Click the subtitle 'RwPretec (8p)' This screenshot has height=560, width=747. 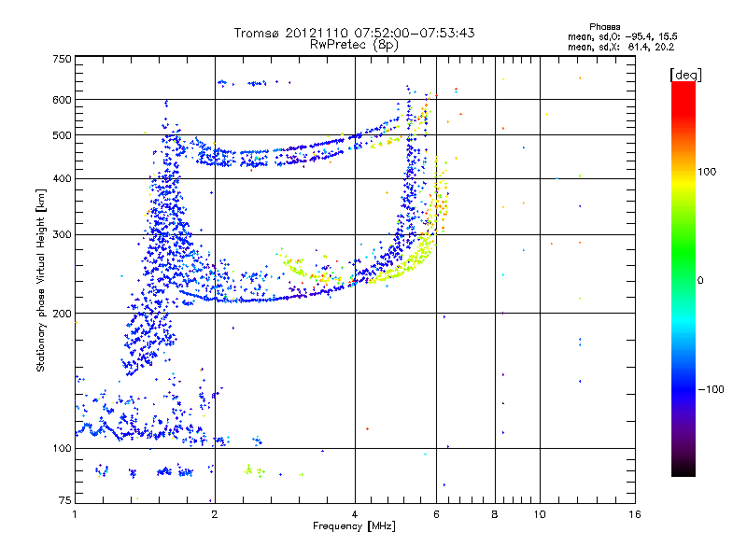pos(354,45)
